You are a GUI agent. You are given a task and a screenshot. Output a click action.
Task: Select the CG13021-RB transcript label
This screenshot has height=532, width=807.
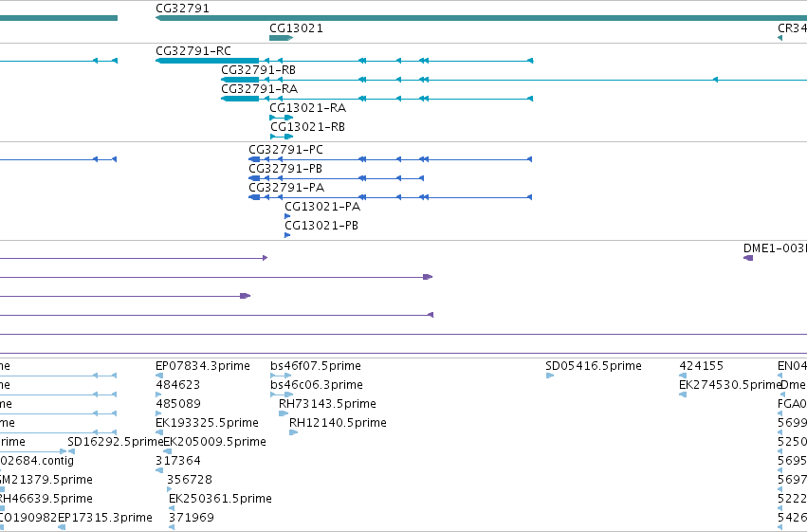308,127
